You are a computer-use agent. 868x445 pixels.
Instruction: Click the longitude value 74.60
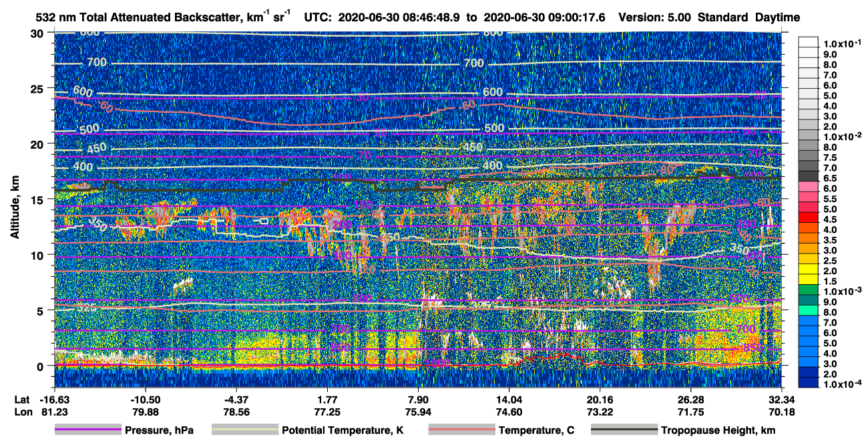509,412
